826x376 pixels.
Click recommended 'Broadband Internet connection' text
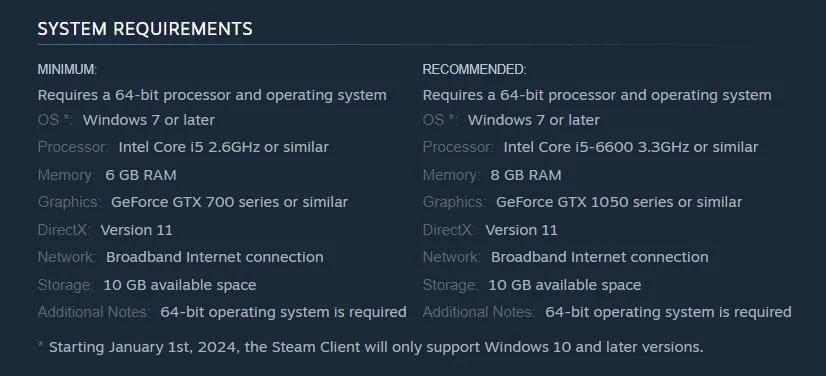coord(599,257)
